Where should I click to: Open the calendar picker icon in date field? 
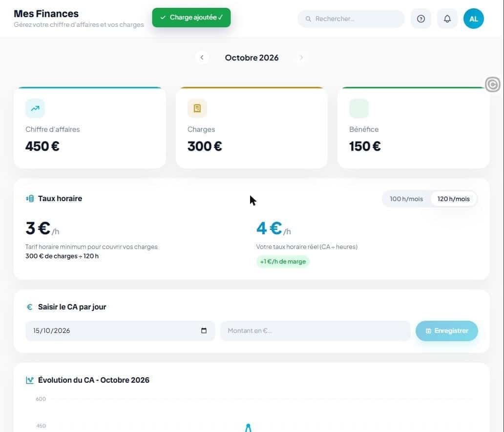tap(204, 330)
